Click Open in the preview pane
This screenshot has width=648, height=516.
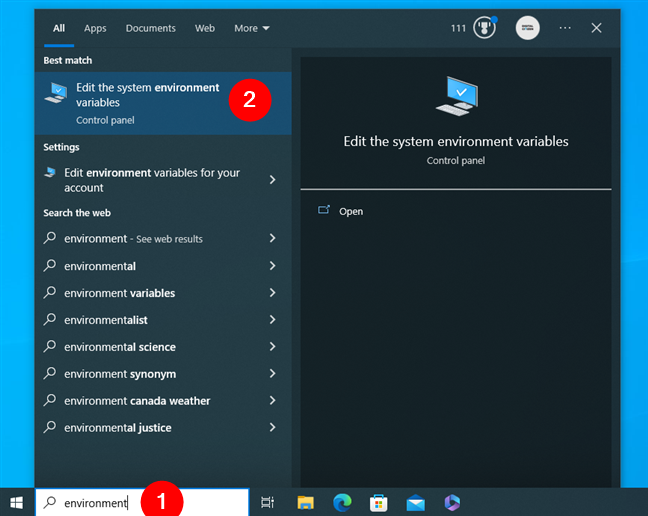pyautogui.click(x=350, y=211)
